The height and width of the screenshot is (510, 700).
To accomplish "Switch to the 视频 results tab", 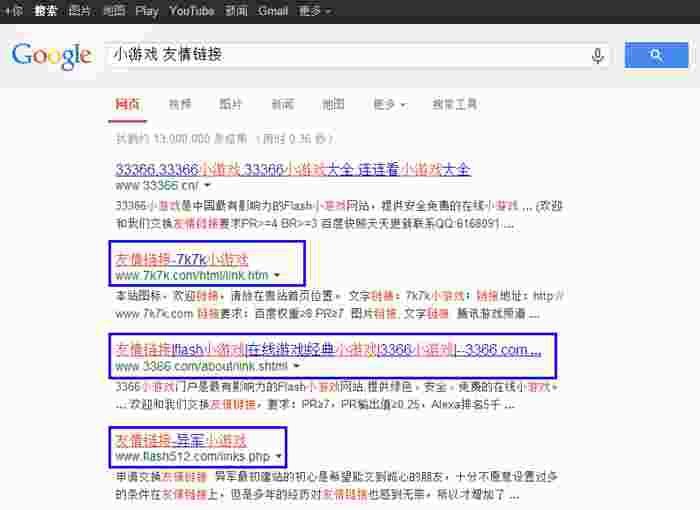I will [x=179, y=105].
